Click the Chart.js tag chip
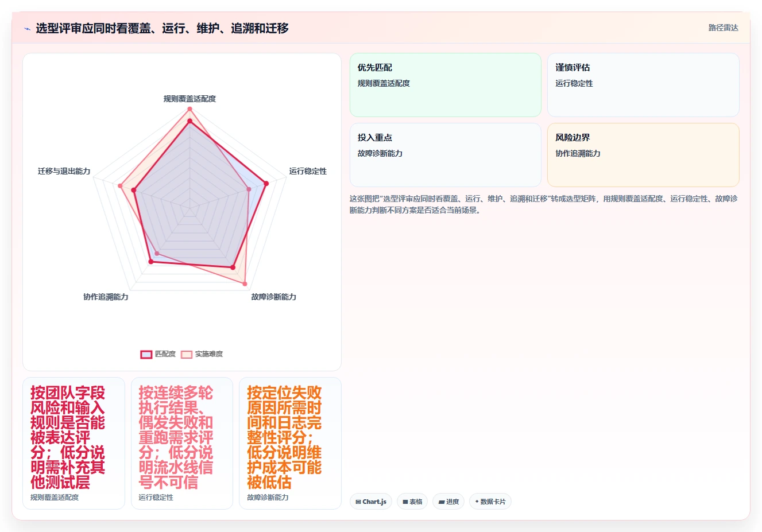 tap(371, 502)
